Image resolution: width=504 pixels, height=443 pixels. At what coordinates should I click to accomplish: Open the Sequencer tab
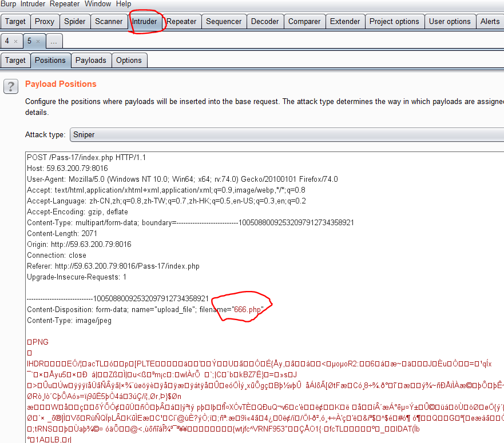(224, 22)
